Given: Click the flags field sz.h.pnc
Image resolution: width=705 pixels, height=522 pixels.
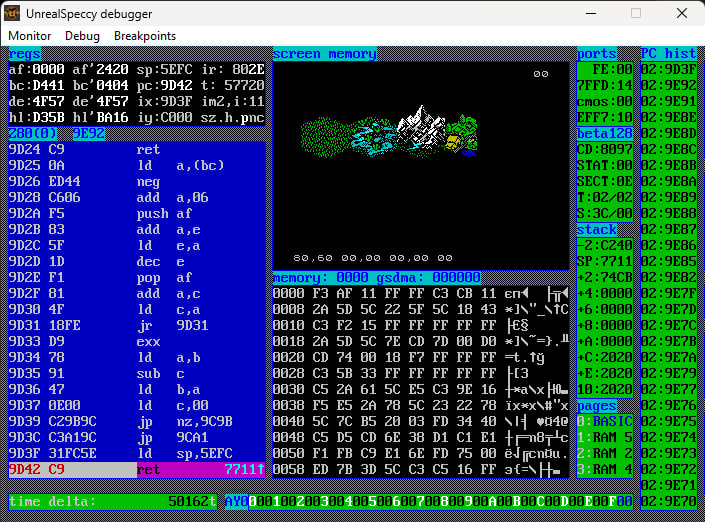Looking at the screenshot, I should pyautogui.click(x=232, y=118).
